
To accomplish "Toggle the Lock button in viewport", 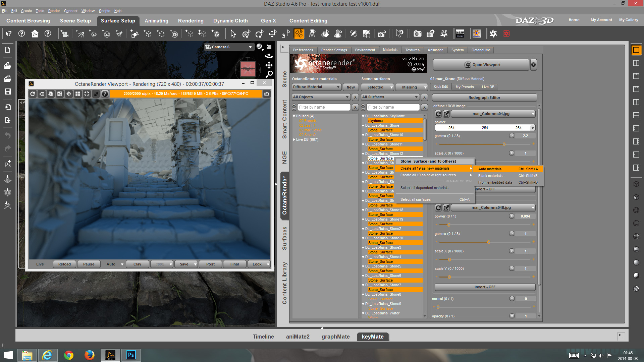I will pos(257,264).
